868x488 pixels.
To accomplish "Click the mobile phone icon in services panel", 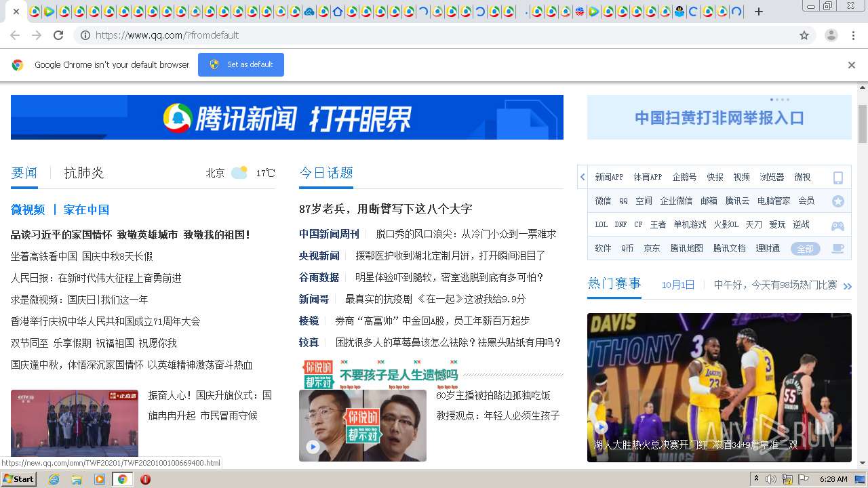I will point(838,178).
